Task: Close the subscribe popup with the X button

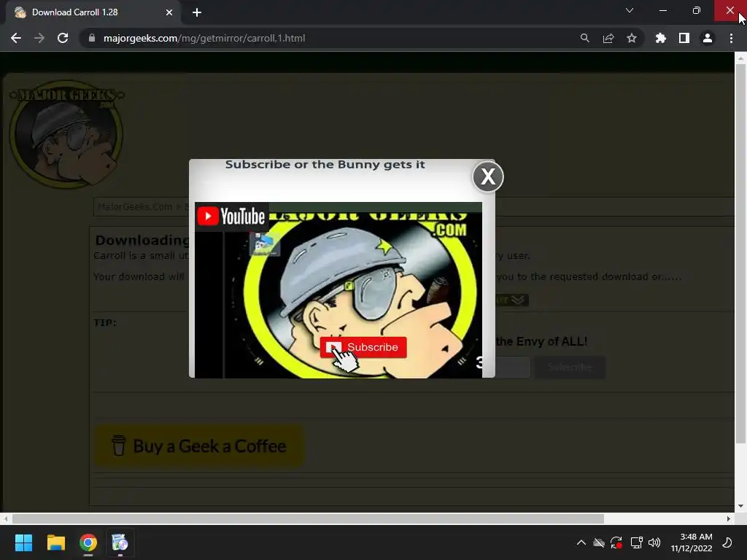Action: tap(488, 176)
